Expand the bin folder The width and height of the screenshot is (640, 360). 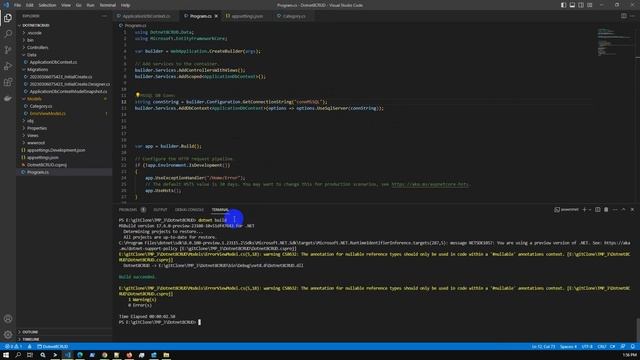30,40
